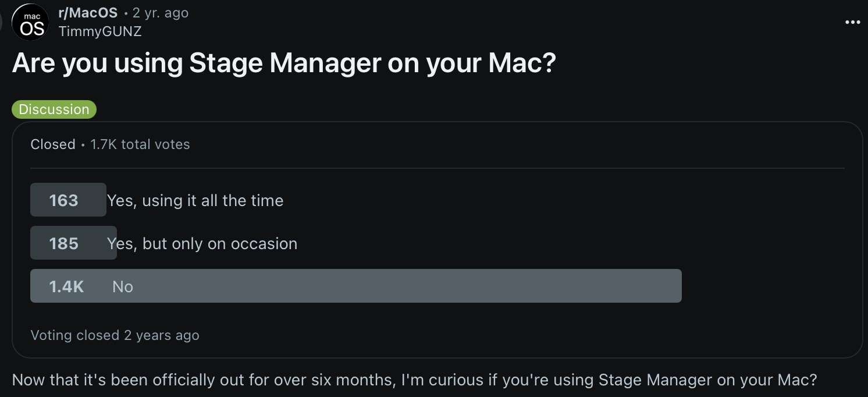The image size is (868, 397).
Task: Click the '2 yr. ago' post timestamp
Action: (x=161, y=13)
